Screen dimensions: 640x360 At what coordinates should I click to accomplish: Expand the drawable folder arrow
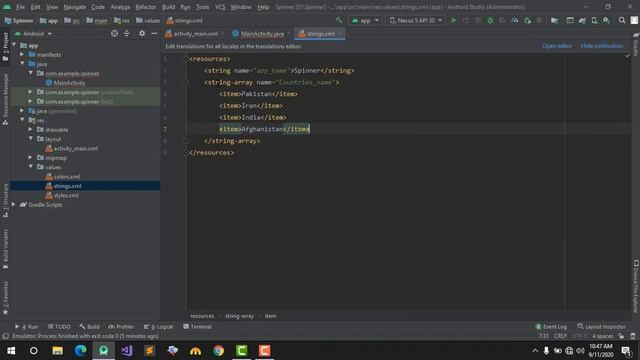[x=30, y=129]
